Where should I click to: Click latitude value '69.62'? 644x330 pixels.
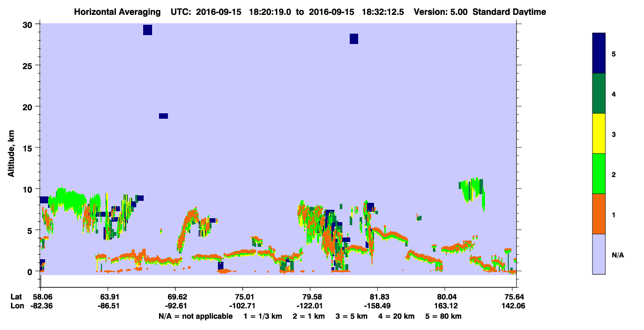click(x=175, y=297)
